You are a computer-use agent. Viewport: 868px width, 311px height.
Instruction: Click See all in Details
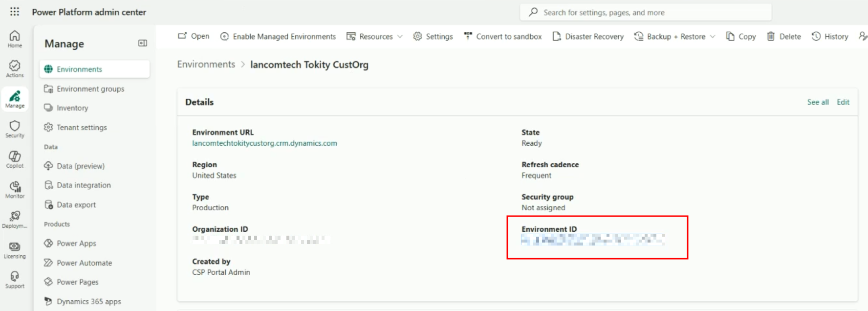click(818, 102)
